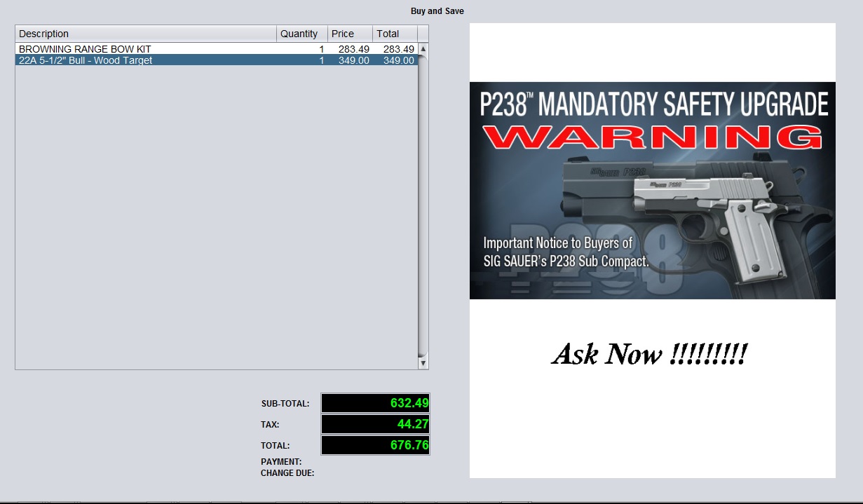Click the TAX amount field
Image resolution: width=863 pixels, height=504 pixels.
(x=375, y=424)
